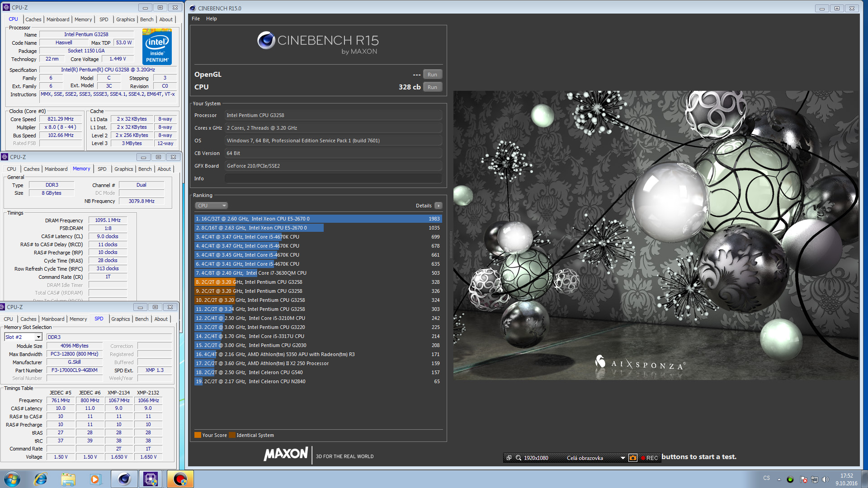Image resolution: width=868 pixels, height=488 pixels.
Task: Open the File menu in Cinebench
Action: click(x=196, y=19)
